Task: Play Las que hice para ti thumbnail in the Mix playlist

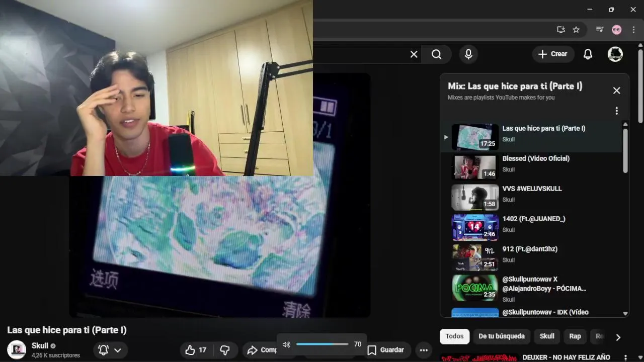Action: 475,137
